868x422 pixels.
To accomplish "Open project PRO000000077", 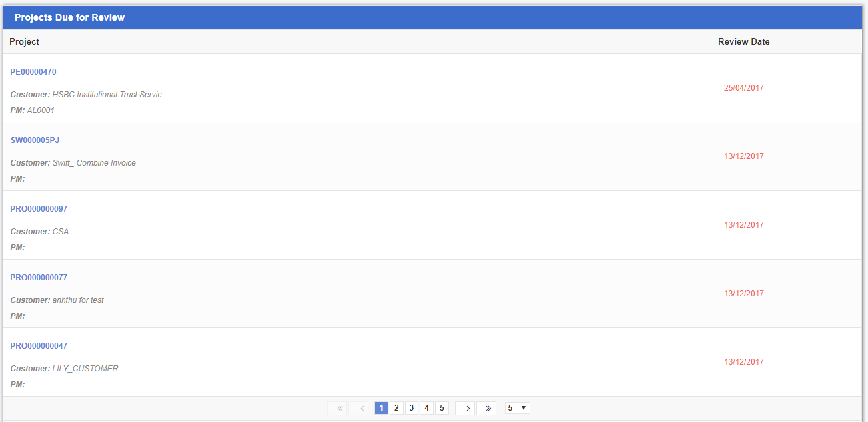I will click(39, 278).
